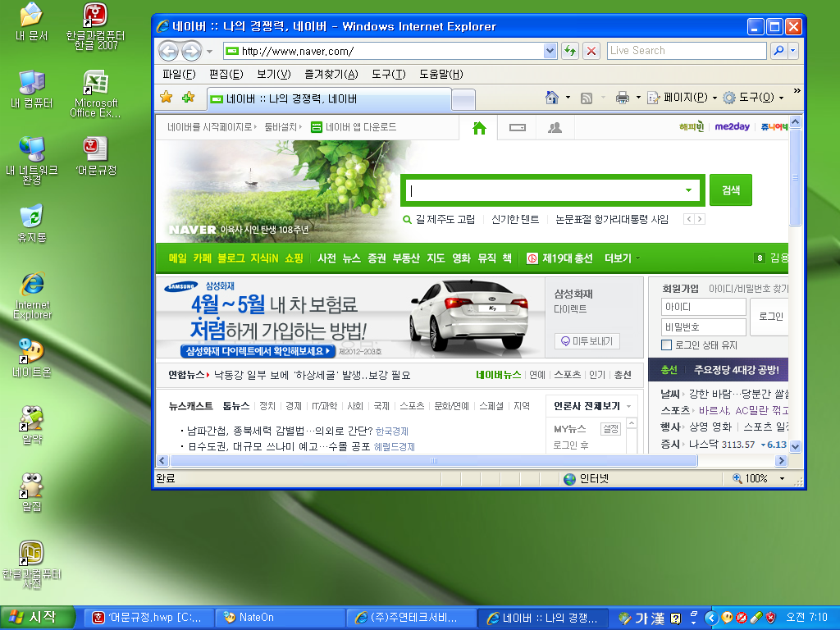Select 내 컴퓨터 desktop icon
Image resolution: width=840 pixels, height=630 pixels.
(x=32, y=89)
